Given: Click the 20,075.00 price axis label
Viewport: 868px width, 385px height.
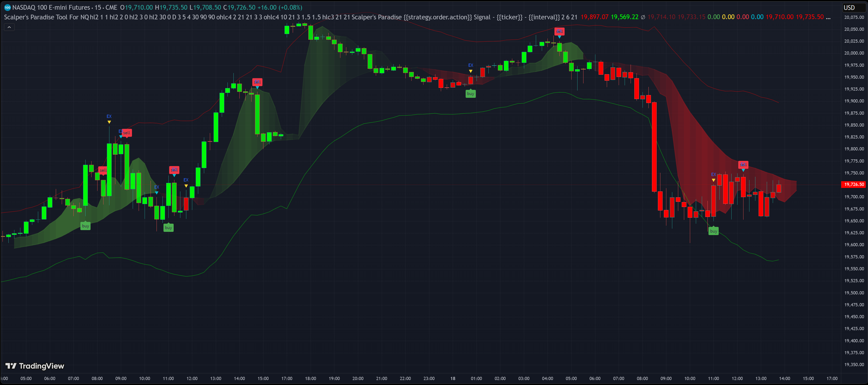Looking at the screenshot, I should pos(854,17).
